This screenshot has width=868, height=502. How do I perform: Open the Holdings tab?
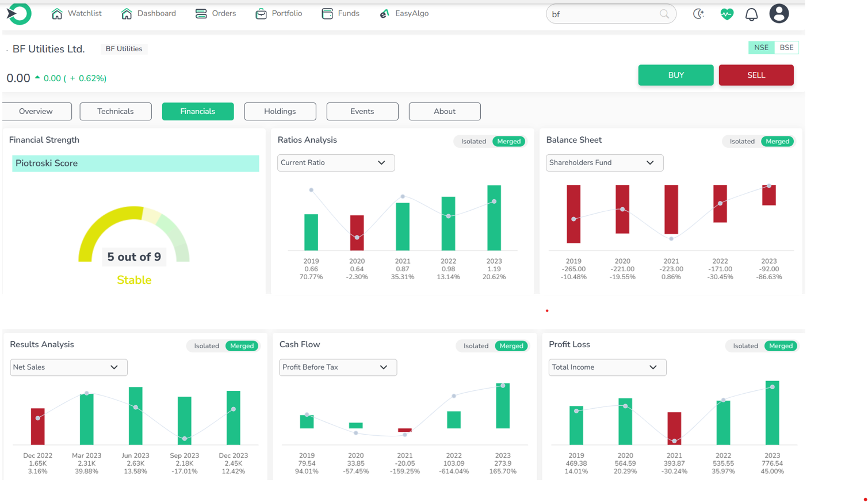pos(280,112)
